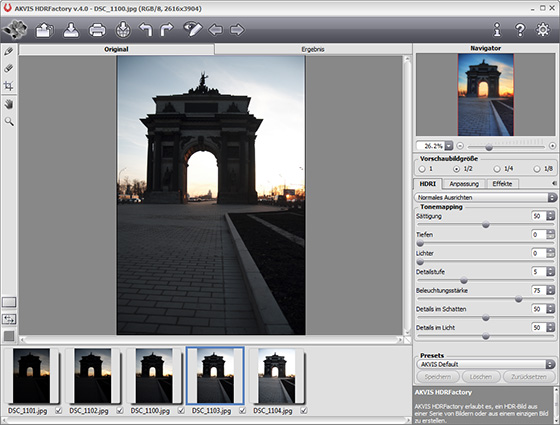Select the crop tool
This screenshot has width=560, height=425.
point(9,86)
